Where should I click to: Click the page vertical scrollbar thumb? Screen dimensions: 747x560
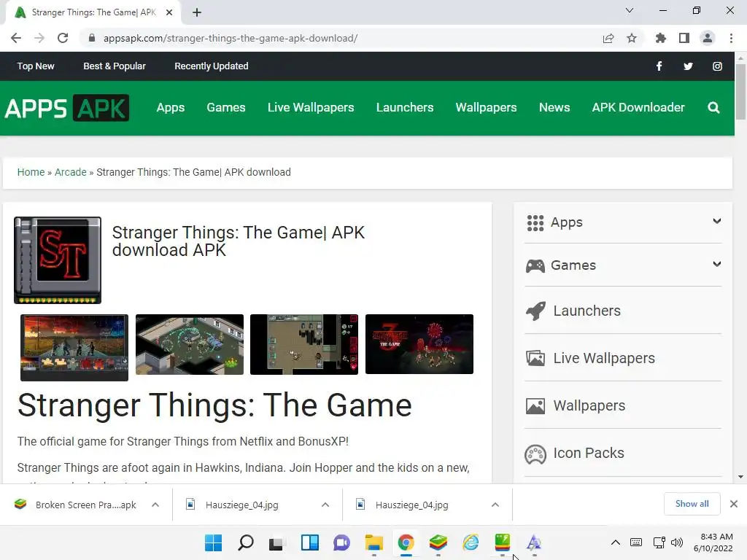click(740, 91)
